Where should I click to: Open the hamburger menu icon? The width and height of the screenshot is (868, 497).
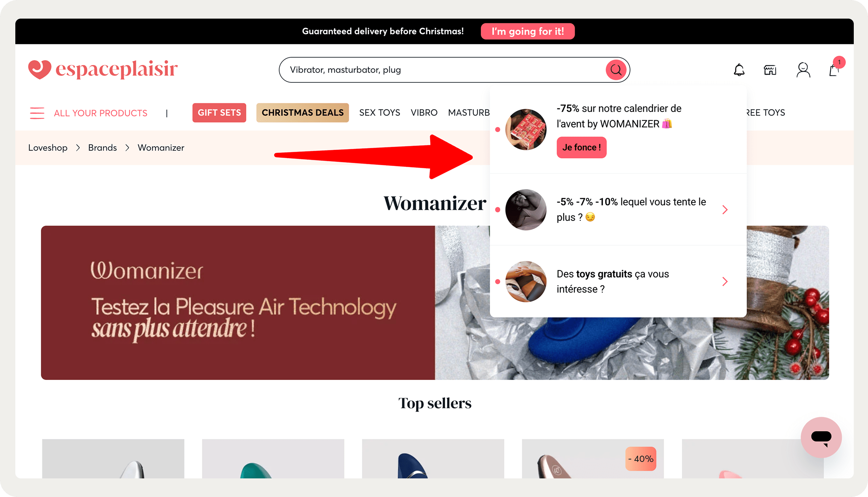37,113
